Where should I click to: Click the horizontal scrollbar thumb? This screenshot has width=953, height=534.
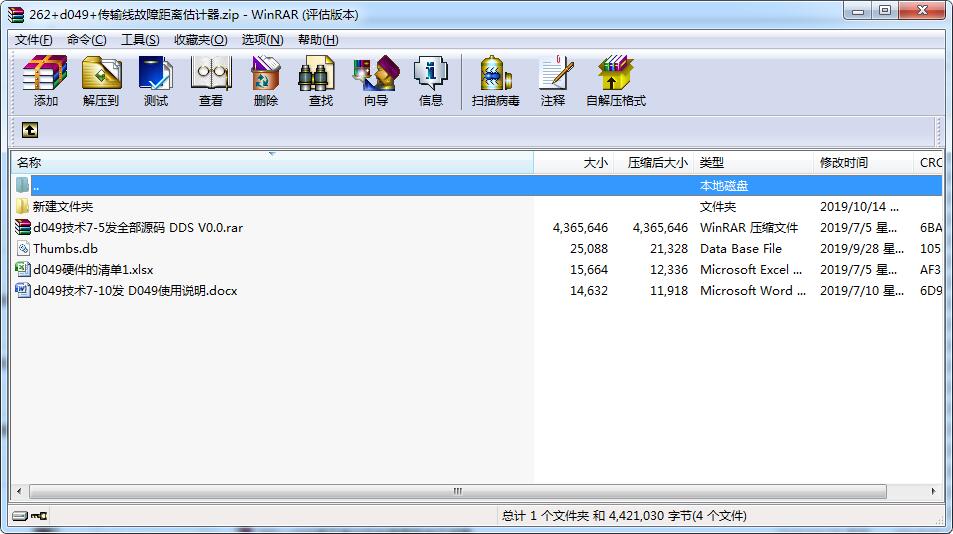(458, 491)
